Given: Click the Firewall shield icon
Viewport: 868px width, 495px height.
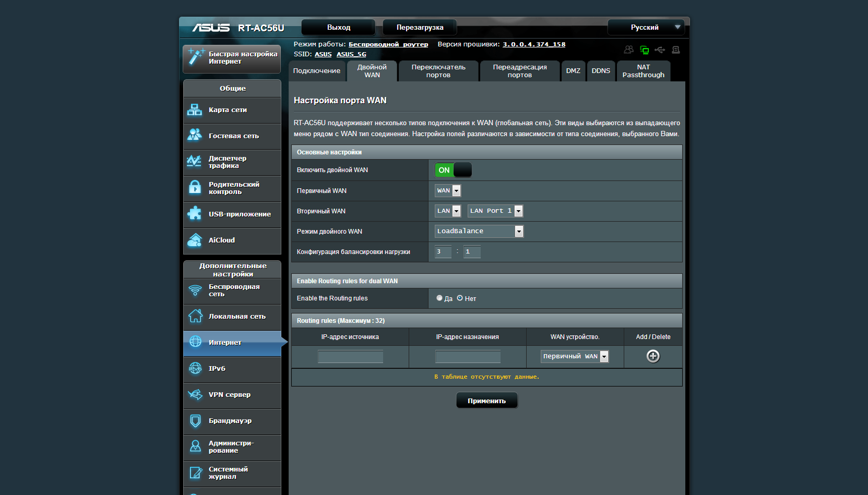Looking at the screenshot, I should 195,420.
